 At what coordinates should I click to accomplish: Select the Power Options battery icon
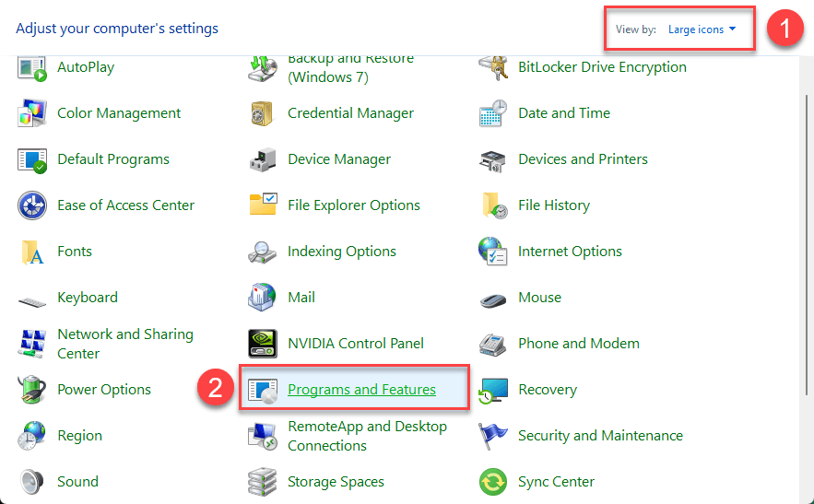coord(32,390)
